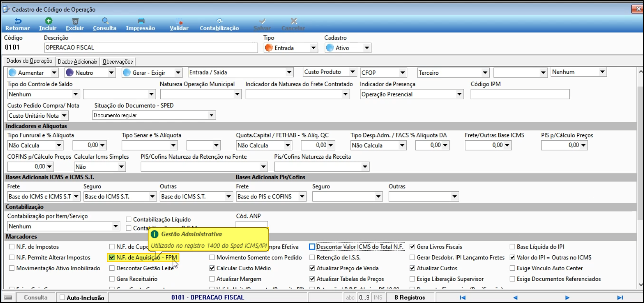This screenshot has width=644, height=303.
Task: Open the Calcular Icms Simples dropdown
Action: [121, 167]
